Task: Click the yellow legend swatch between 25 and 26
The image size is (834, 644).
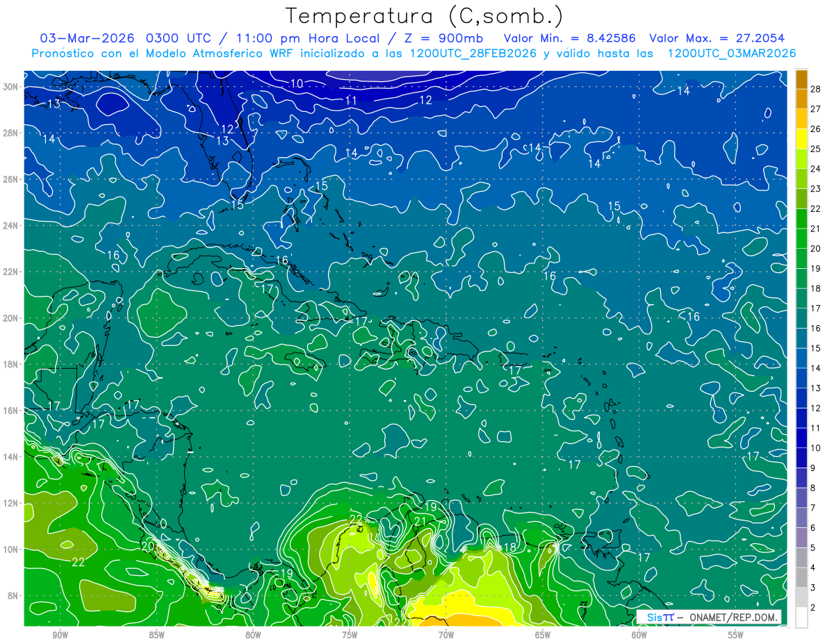Action: pos(801,139)
